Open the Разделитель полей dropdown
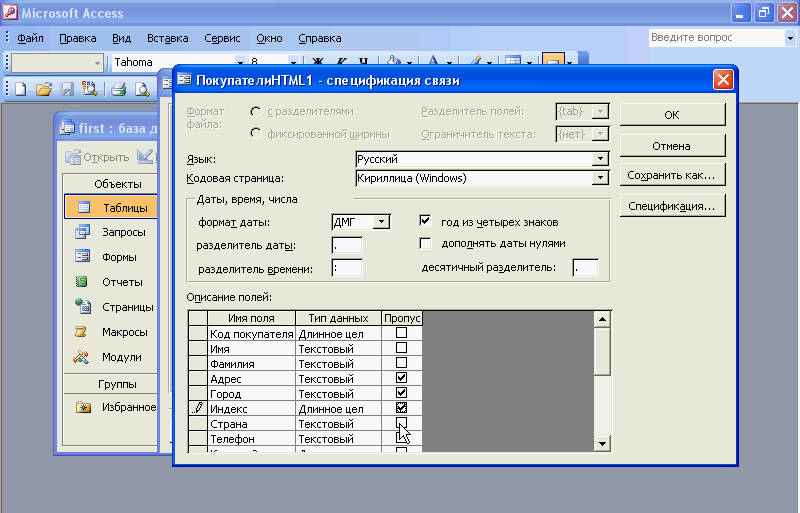 pyautogui.click(x=601, y=111)
